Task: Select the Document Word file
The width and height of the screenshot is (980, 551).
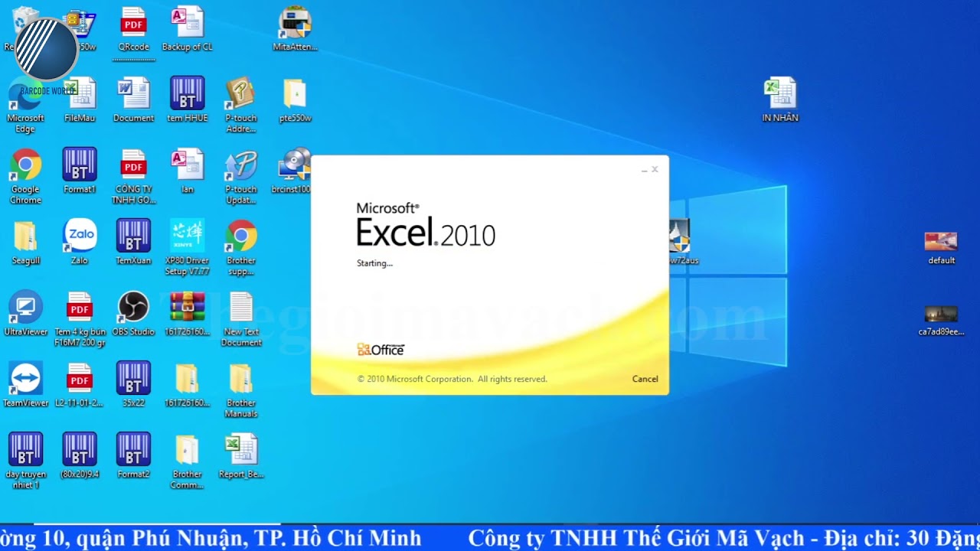Action: coord(133,101)
